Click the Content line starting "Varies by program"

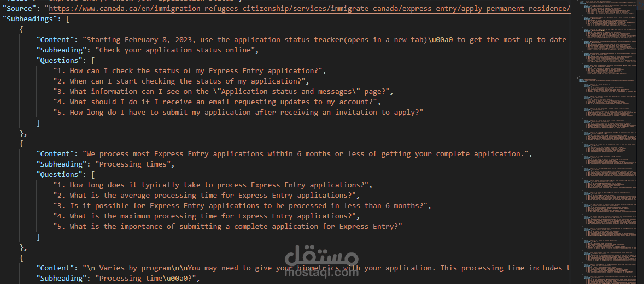(303, 268)
